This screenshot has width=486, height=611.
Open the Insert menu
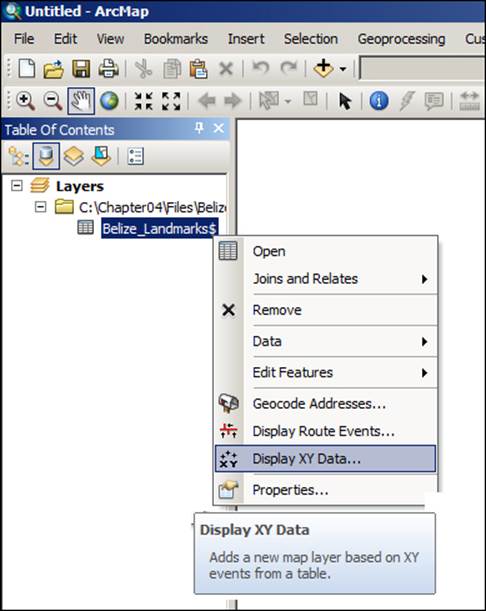[246, 39]
